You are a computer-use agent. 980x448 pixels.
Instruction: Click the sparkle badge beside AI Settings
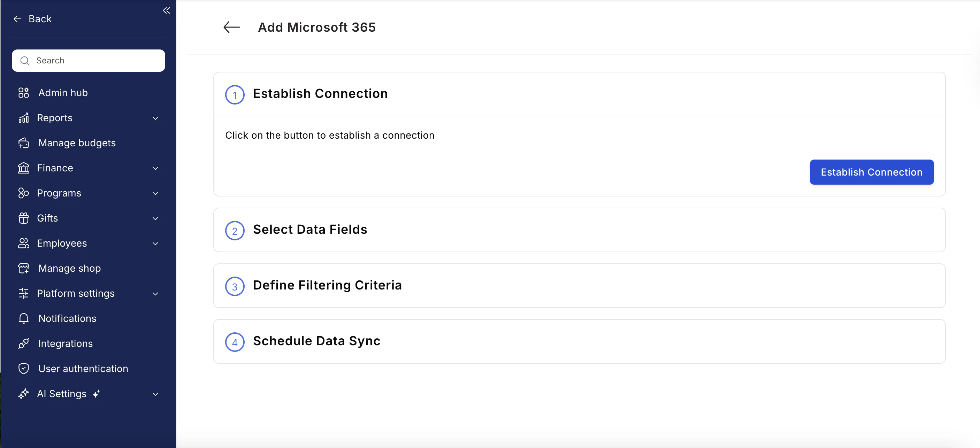(x=96, y=394)
